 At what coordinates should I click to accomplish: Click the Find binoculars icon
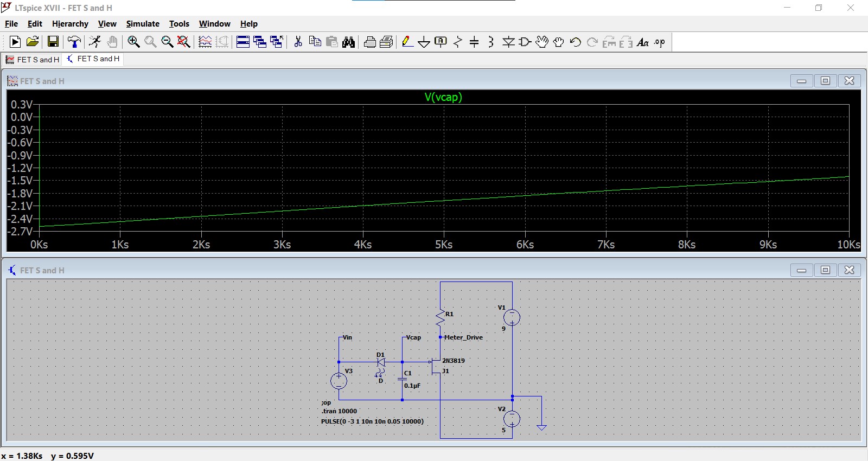[x=348, y=42]
